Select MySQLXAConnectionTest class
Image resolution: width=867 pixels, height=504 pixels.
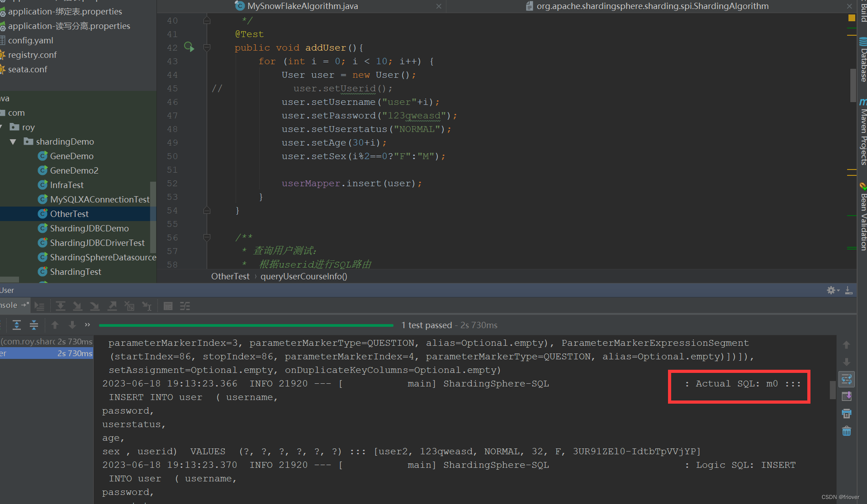click(99, 199)
